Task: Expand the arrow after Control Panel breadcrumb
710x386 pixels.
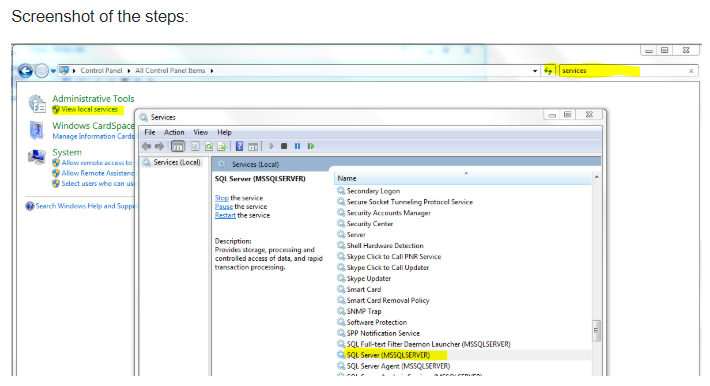Action: tap(129, 71)
